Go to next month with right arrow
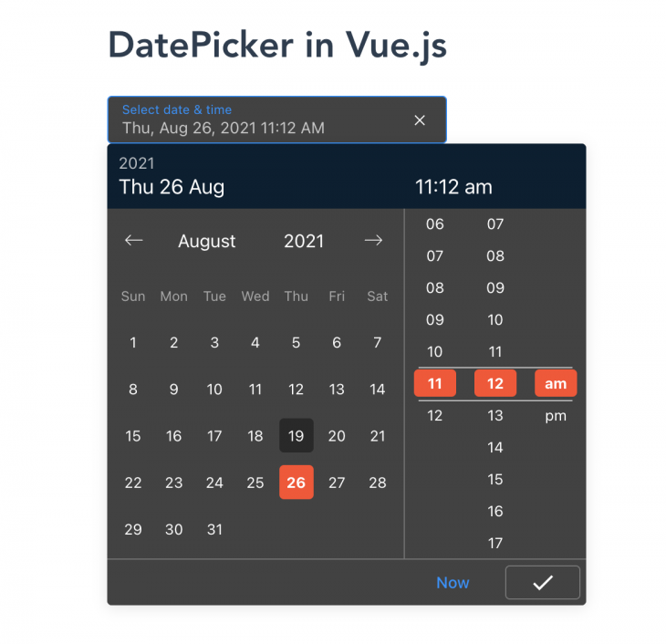Screen dimensions: 666x644 [373, 241]
